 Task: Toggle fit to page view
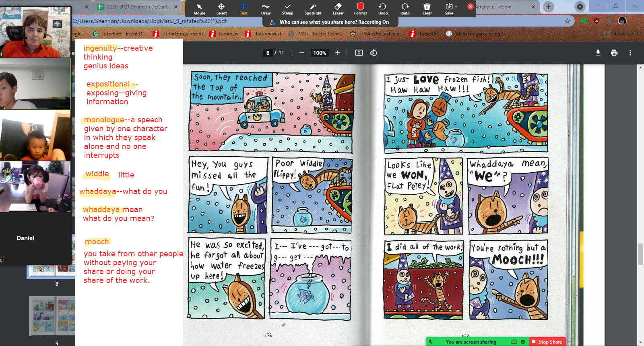359,53
